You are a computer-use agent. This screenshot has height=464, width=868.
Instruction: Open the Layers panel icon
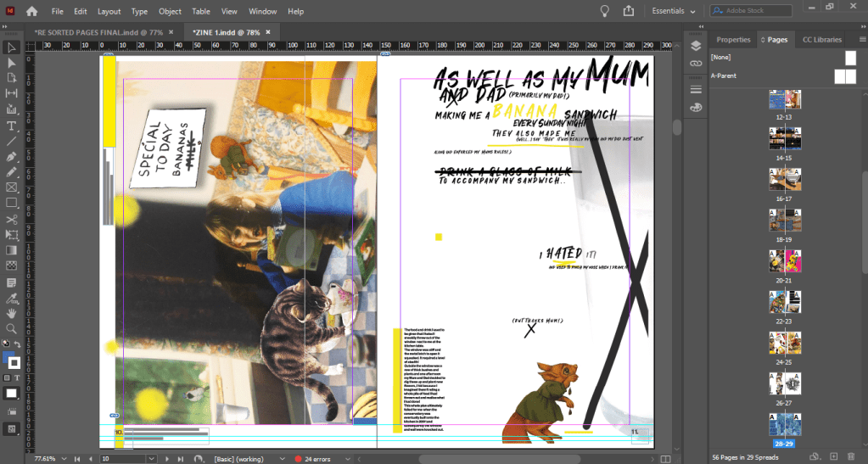pos(696,46)
